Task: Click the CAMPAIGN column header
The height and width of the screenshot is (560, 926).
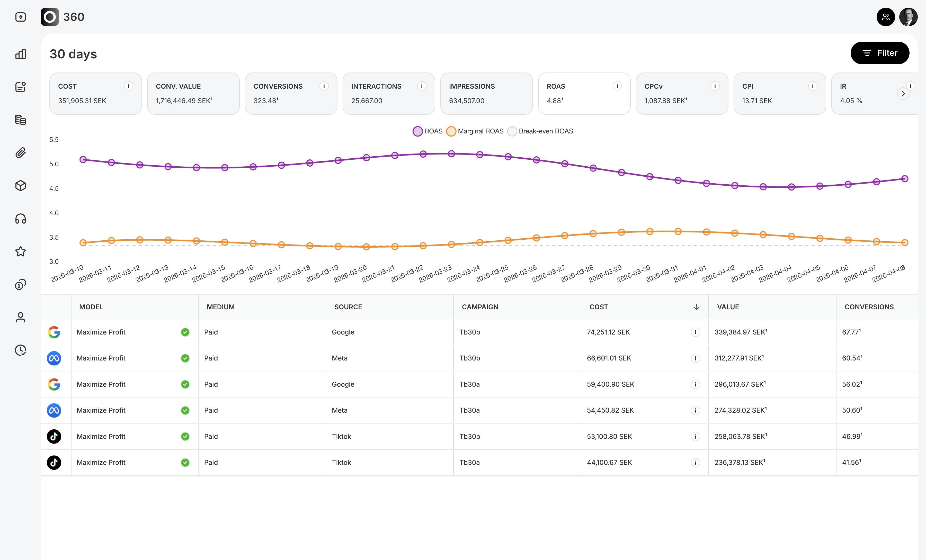Action: coord(480,307)
